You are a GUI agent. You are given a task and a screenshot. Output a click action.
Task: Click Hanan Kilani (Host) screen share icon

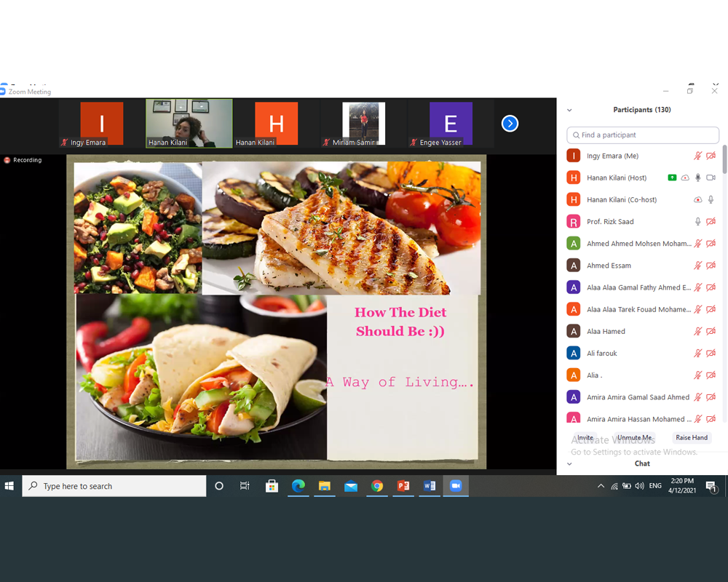click(x=672, y=178)
